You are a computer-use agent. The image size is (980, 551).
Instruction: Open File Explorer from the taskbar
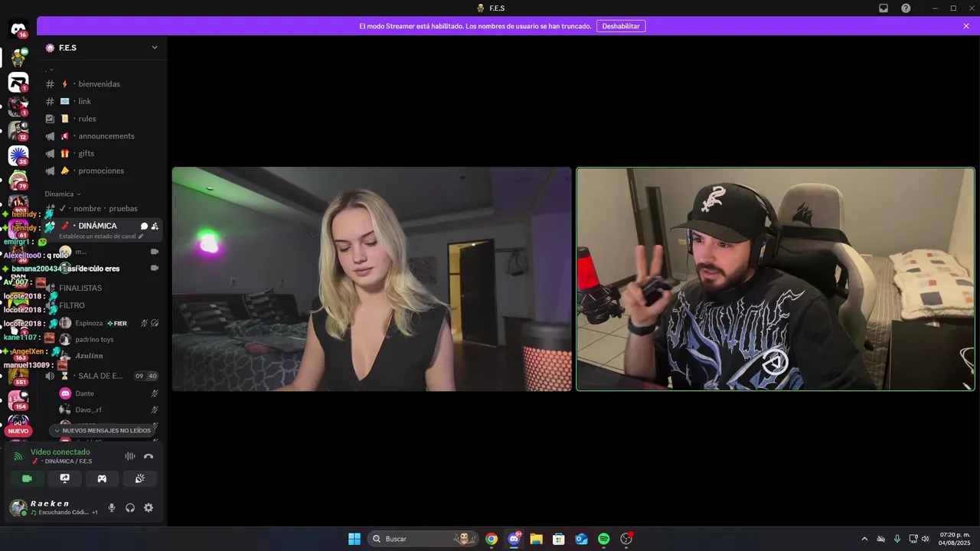pyautogui.click(x=536, y=539)
